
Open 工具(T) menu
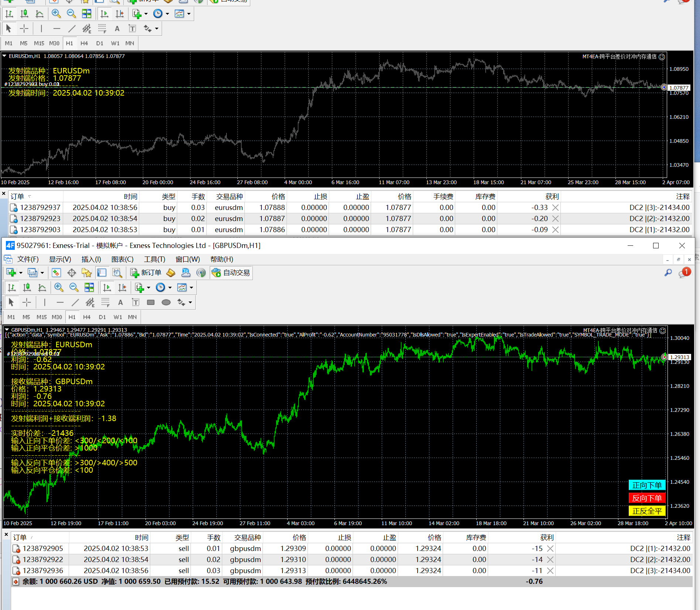pyautogui.click(x=155, y=259)
